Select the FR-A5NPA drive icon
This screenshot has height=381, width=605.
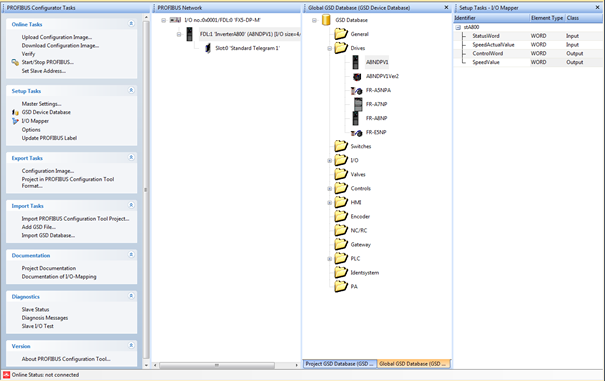357,91
